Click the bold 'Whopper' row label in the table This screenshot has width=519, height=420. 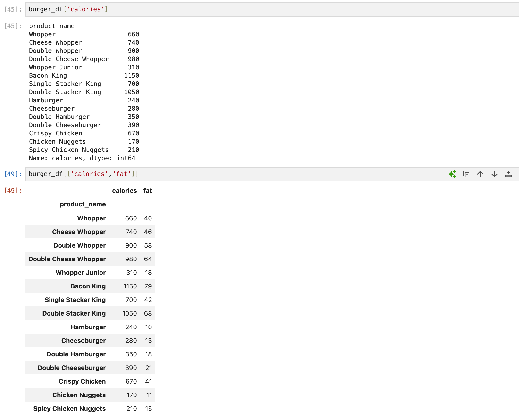92,218
